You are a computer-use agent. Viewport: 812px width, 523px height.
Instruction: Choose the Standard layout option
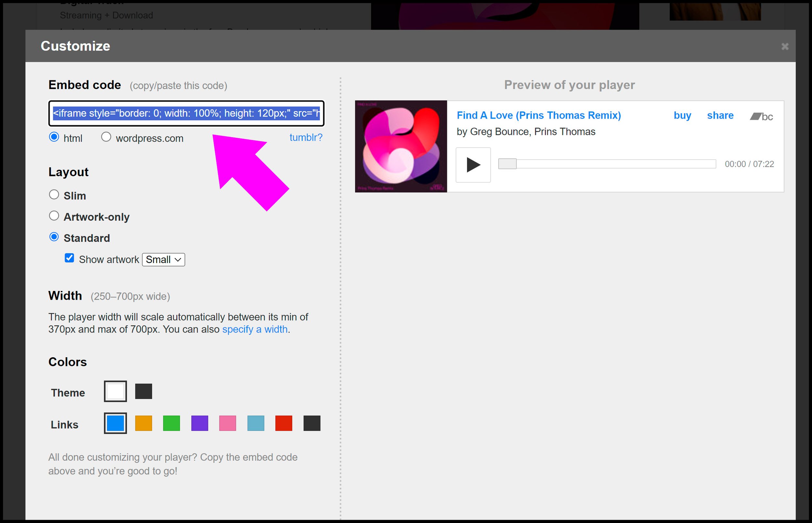point(54,237)
